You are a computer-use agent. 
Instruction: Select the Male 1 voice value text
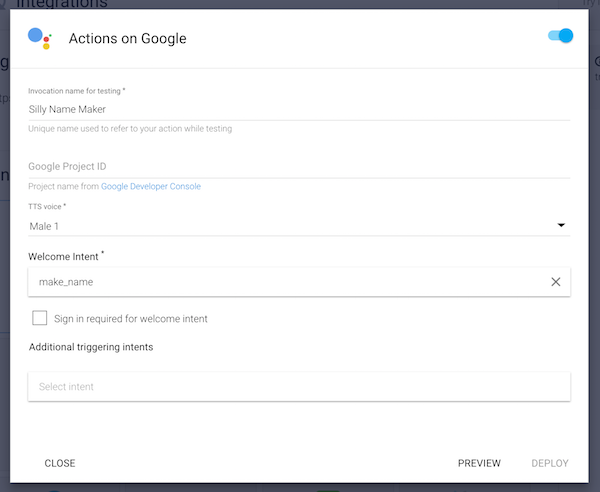click(x=44, y=227)
